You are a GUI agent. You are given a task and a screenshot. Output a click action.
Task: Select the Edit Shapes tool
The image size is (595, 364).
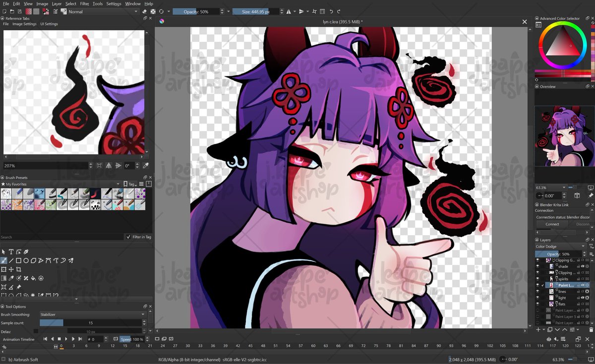(x=18, y=252)
